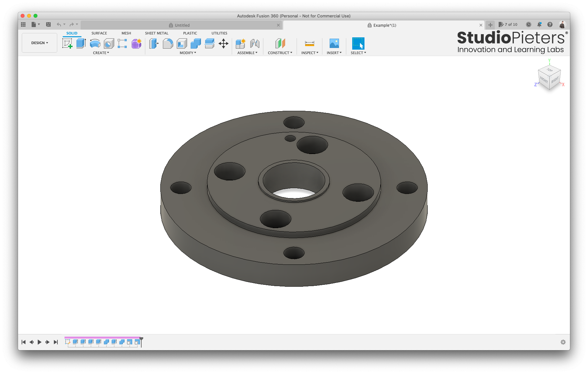This screenshot has height=374, width=588.
Task: Expand the CONSTRUCT menu
Action: tap(280, 53)
